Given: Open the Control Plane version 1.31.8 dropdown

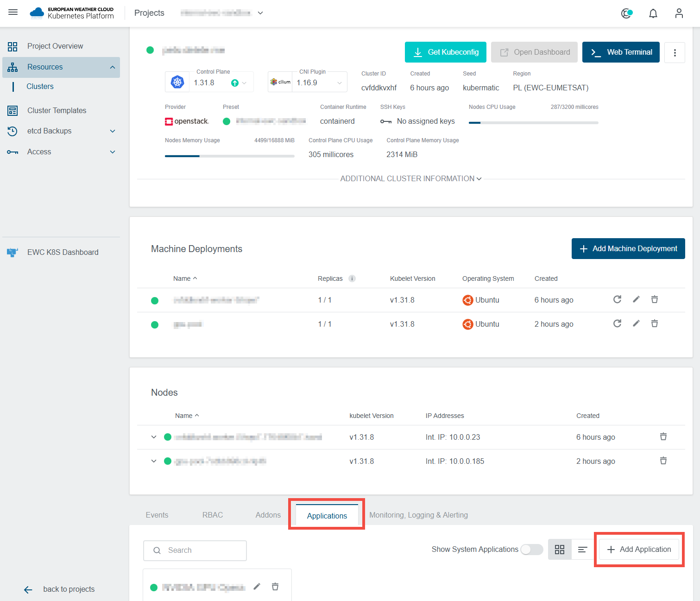Looking at the screenshot, I should pos(221,82).
